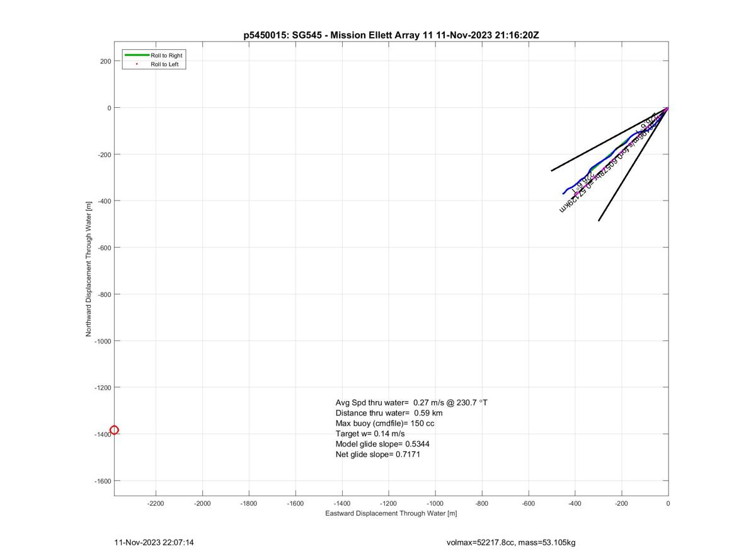Click the y-axis tick label 200

pos(105,61)
